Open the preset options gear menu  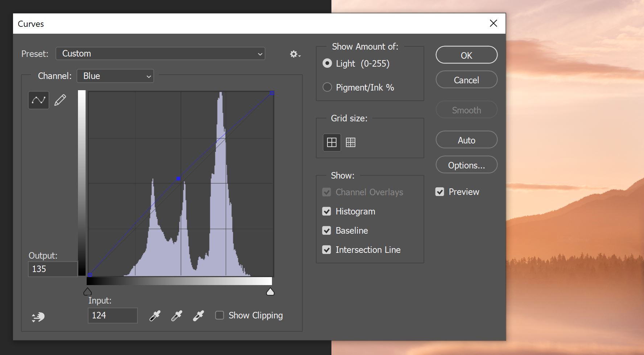coord(295,54)
